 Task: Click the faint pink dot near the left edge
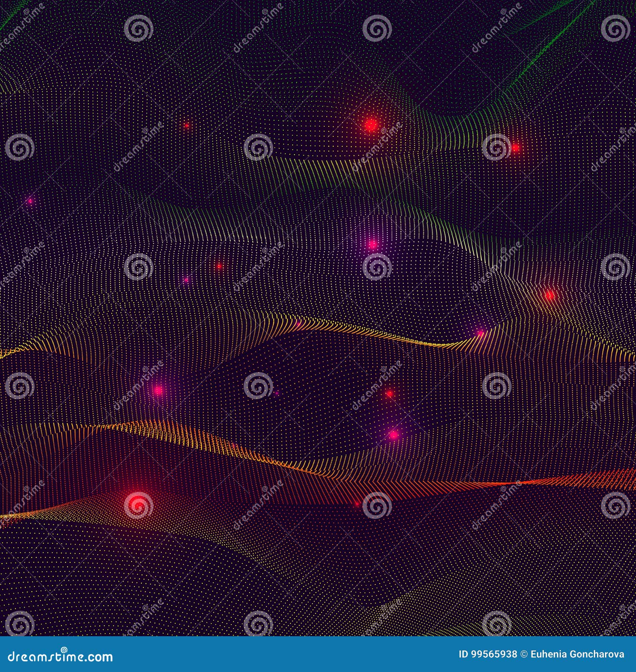pos(30,201)
